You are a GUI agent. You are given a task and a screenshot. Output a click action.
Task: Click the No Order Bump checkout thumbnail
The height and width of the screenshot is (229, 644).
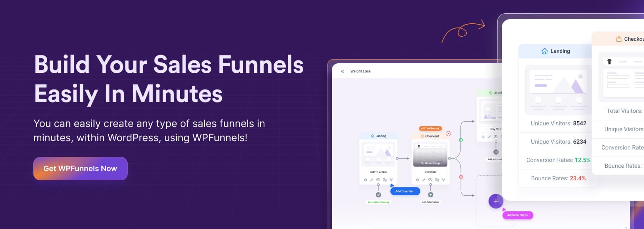[x=430, y=154]
